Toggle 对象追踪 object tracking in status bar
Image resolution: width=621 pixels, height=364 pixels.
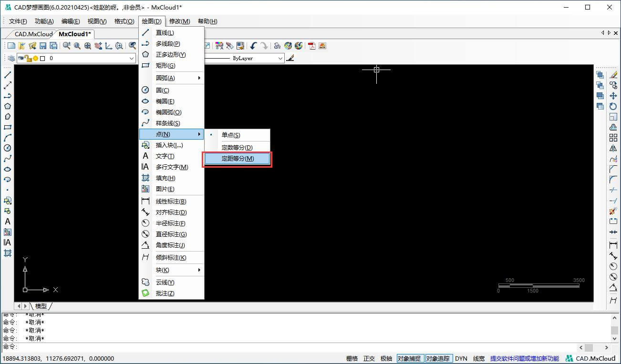(439, 359)
